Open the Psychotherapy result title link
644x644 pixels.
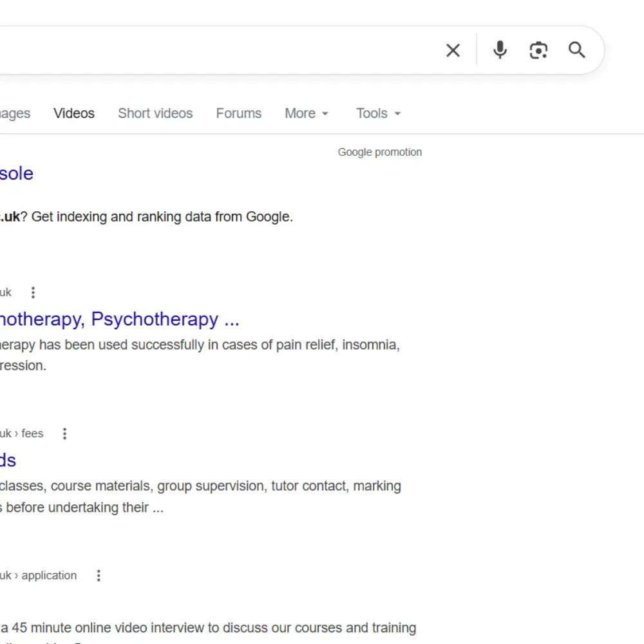coord(120,319)
